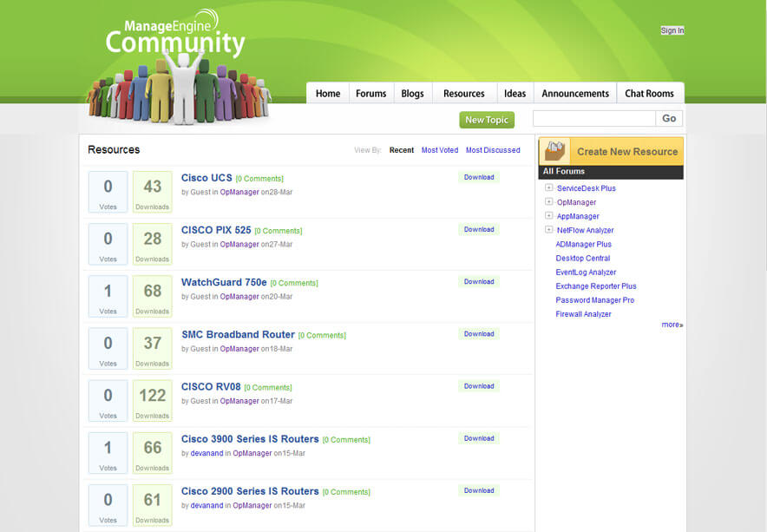Open NetFlow Analyzer forum in sidebar
The height and width of the screenshot is (532, 767).
click(x=585, y=230)
